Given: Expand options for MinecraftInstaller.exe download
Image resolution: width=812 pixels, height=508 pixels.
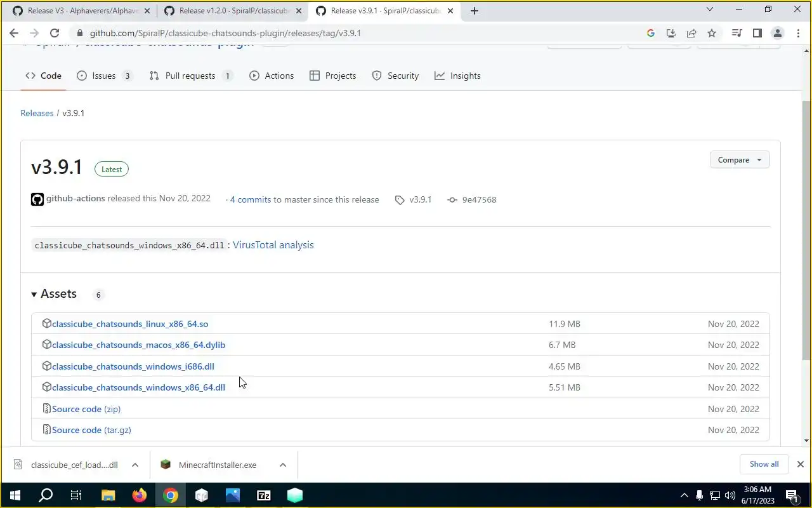Looking at the screenshot, I should click(283, 465).
